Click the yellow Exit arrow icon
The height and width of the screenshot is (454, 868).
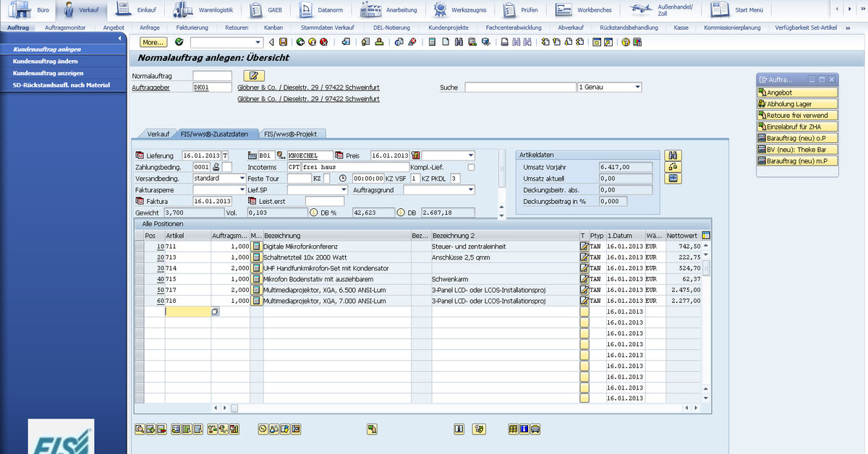coord(312,42)
